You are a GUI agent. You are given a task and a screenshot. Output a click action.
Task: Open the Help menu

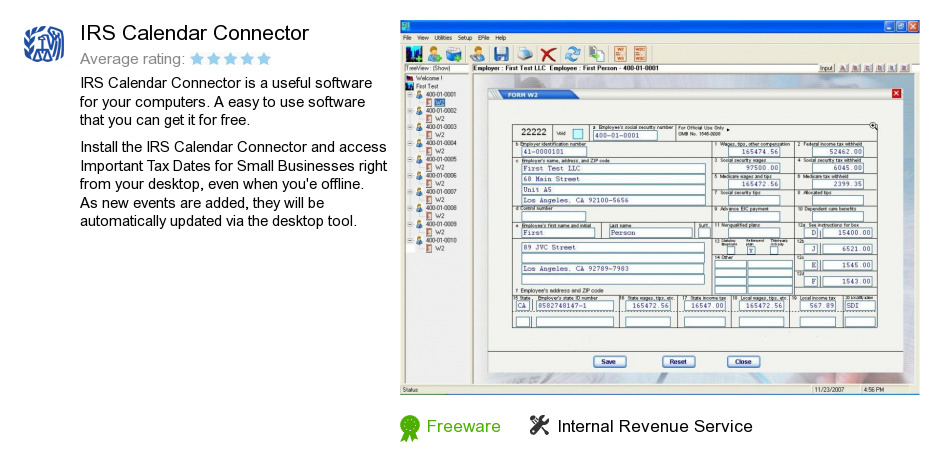coord(501,37)
